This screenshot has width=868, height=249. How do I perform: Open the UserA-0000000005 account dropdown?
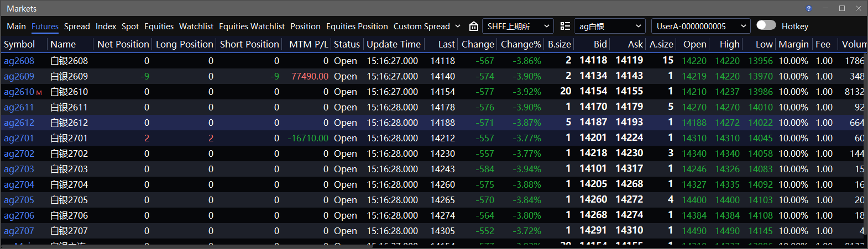click(701, 26)
